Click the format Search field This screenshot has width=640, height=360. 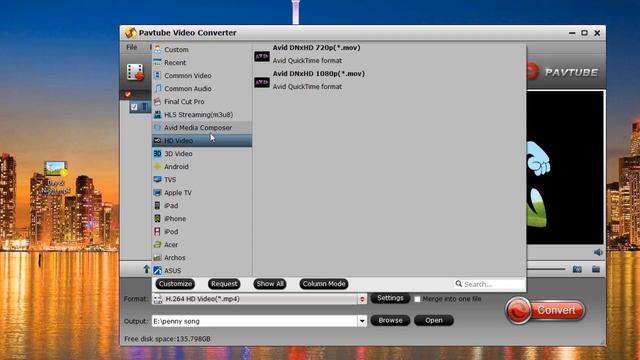489,284
